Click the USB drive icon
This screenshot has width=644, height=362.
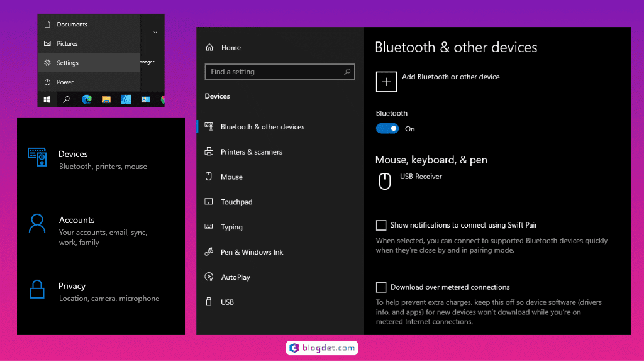click(209, 302)
